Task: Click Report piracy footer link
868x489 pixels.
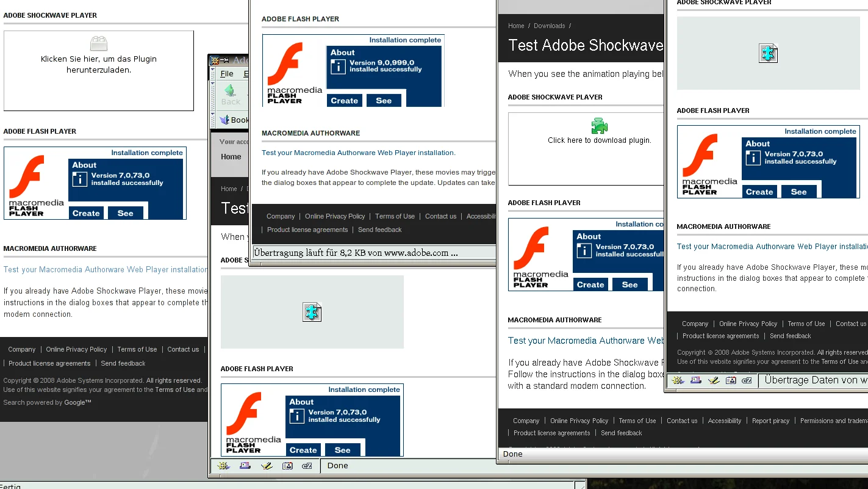Action: [x=770, y=421]
